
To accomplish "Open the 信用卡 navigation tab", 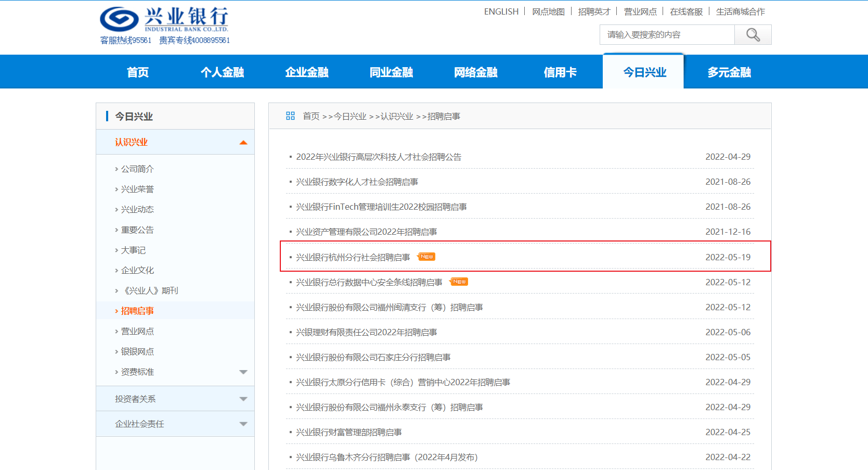I will 560,72.
